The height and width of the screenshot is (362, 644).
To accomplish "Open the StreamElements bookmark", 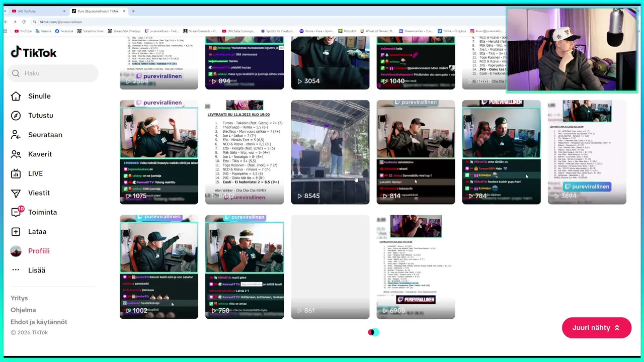I will pos(201,31).
